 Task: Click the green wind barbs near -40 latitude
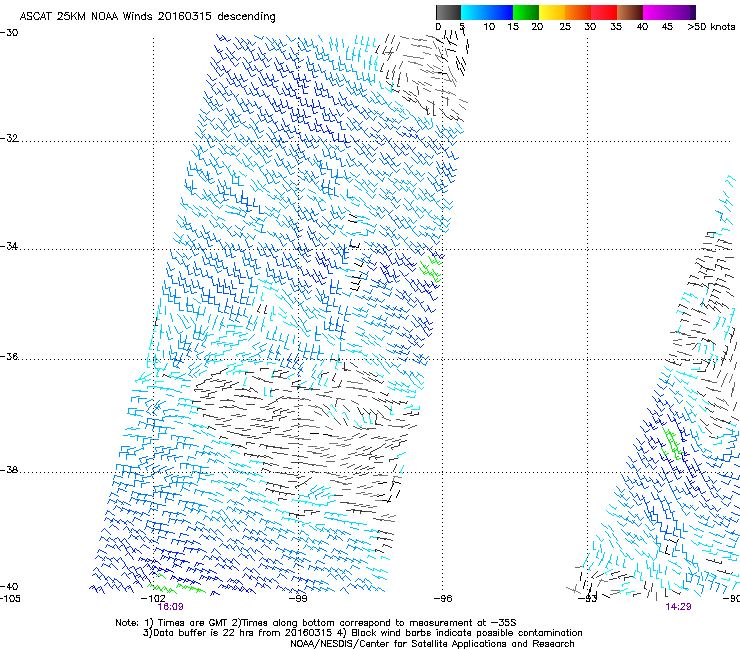pos(177,585)
